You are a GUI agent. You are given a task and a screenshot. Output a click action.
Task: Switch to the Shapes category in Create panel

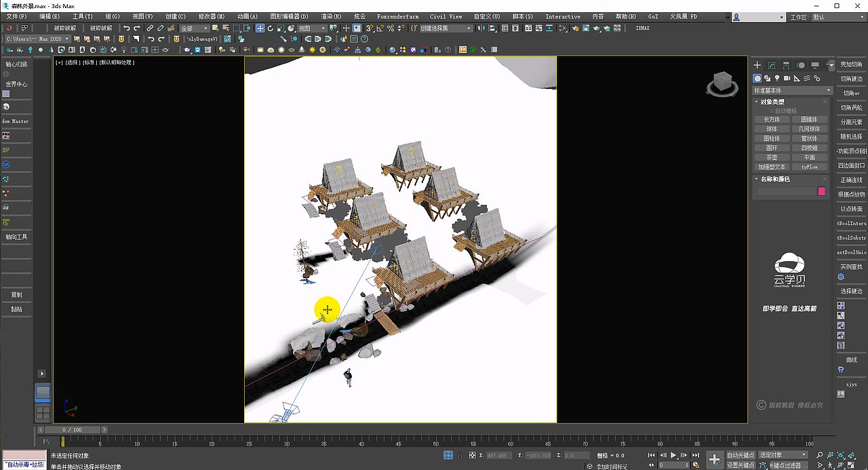(x=768, y=78)
